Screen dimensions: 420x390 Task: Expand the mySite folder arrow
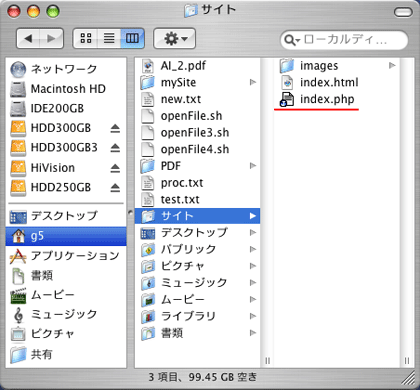(x=253, y=82)
